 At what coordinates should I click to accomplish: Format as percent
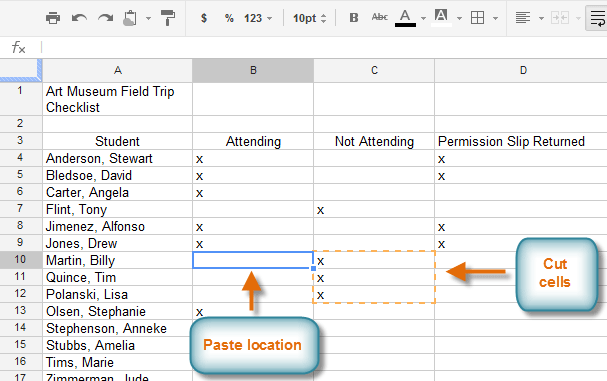point(229,18)
